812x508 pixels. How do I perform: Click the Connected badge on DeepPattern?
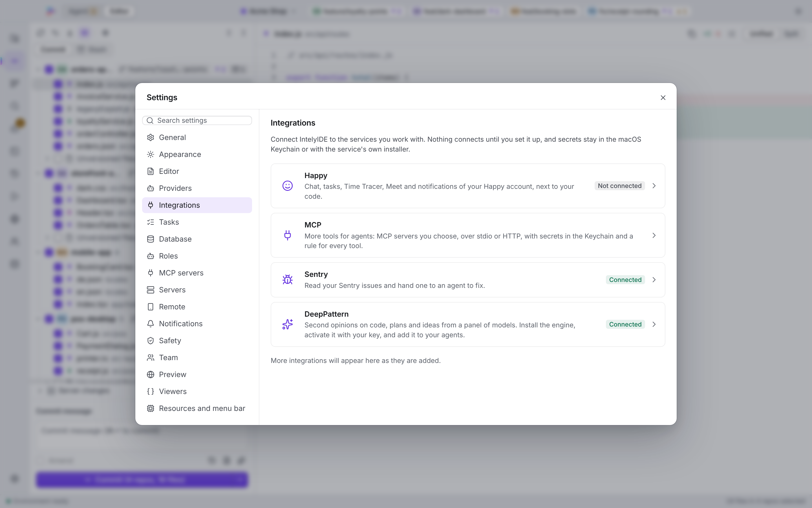[x=625, y=324]
